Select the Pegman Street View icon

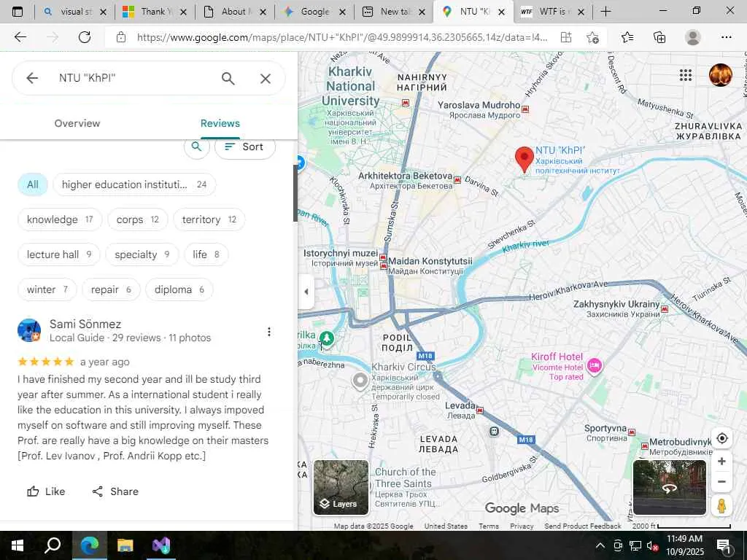pos(721,506)
